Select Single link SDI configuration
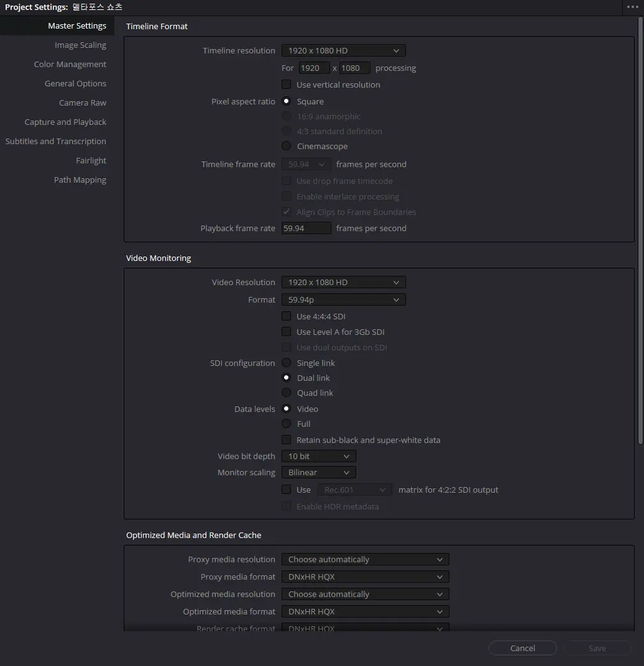Screen dimensions: 644x666 287,363
